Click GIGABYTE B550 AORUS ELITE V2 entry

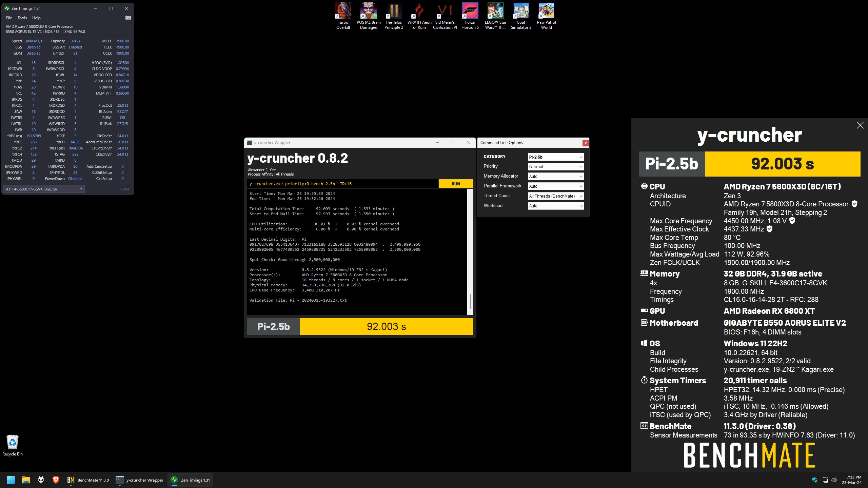[785, 323]
